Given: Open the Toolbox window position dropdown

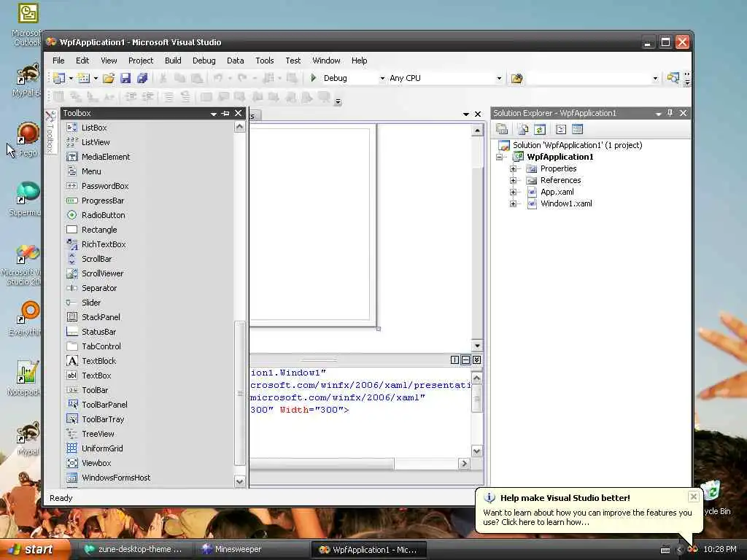Looking at the screenshot, I should coord(214,114).
